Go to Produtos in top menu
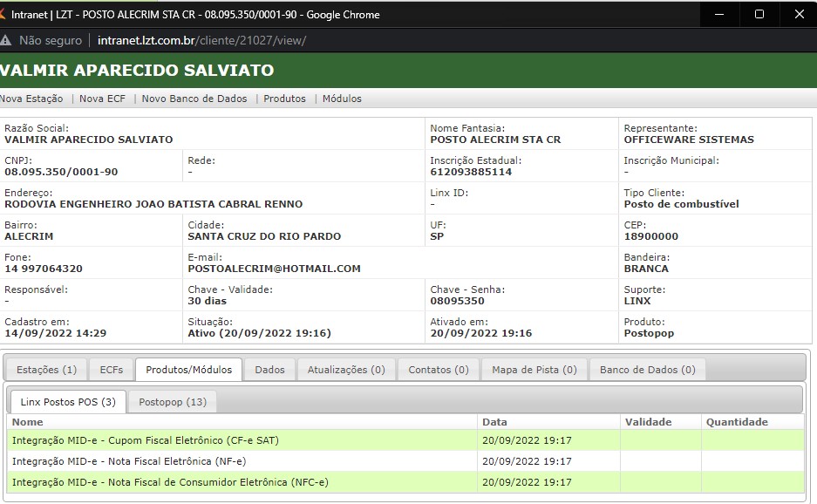Image resolution: width=817 pixels, height=504 pixels. point(284,99)
